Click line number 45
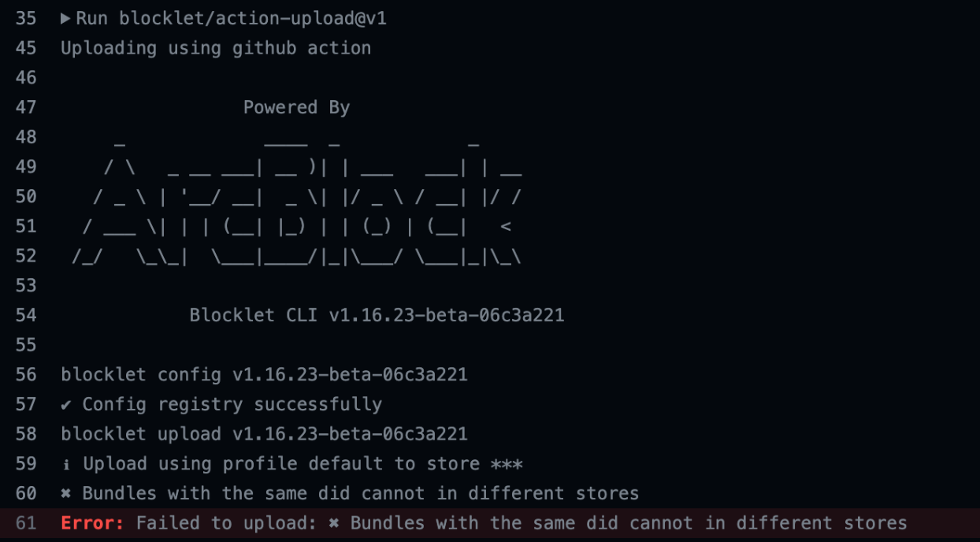Screen dimensions: 980x542 [26, 48]
